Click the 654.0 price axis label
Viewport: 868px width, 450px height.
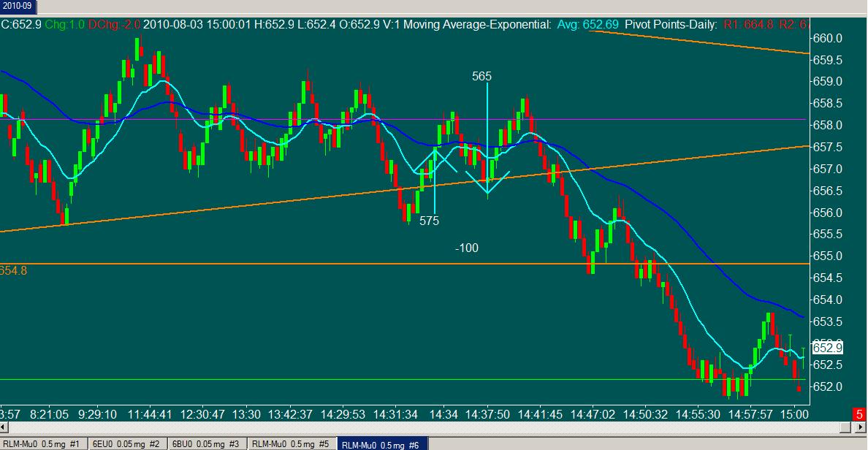[x=827, y=300]
